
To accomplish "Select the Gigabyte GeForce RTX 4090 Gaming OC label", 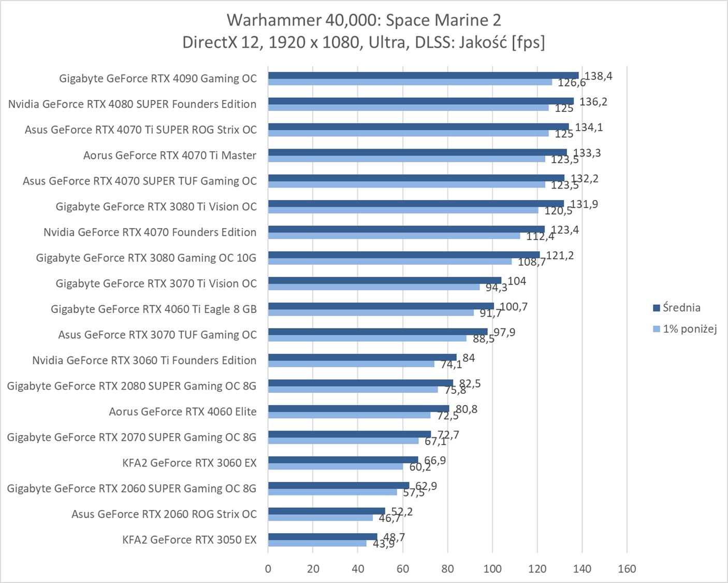I will (x=158, y=79).
